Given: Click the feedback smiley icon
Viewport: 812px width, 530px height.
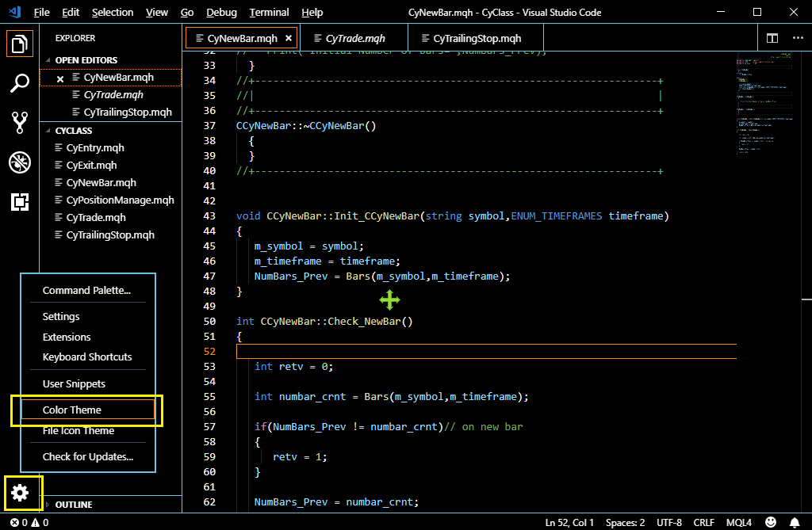Looking at the screenshot, I should coord(771,522).
